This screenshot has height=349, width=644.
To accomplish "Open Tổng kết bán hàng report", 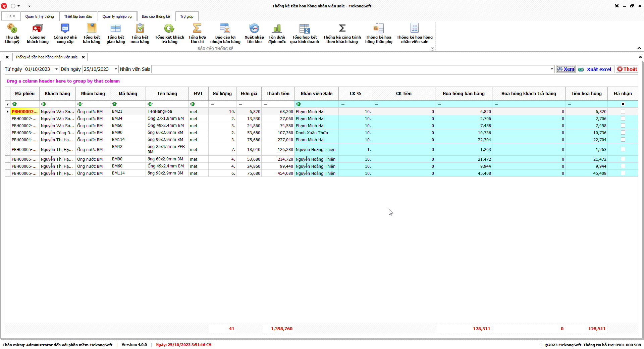I will [92, 33].
